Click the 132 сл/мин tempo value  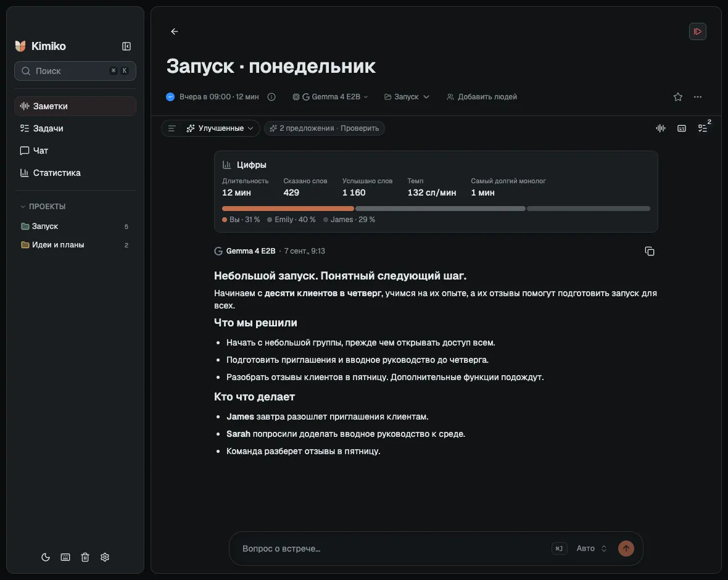point(432,193)
